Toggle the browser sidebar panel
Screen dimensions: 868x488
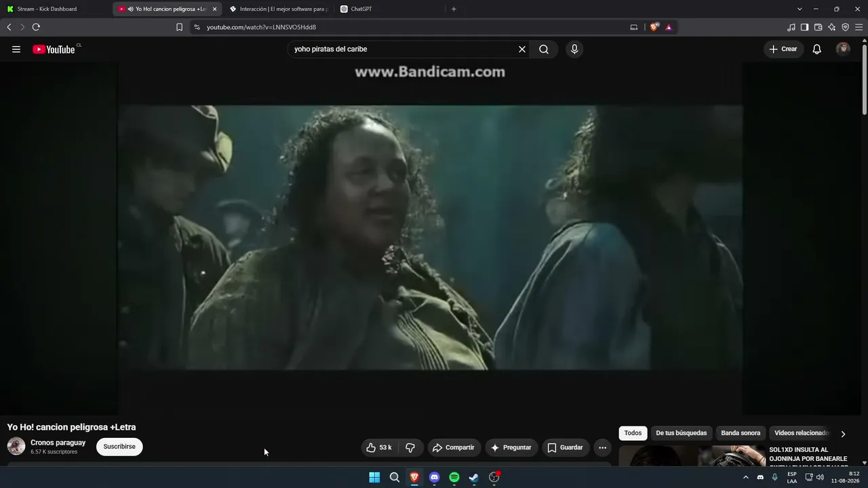pos(804,27)
